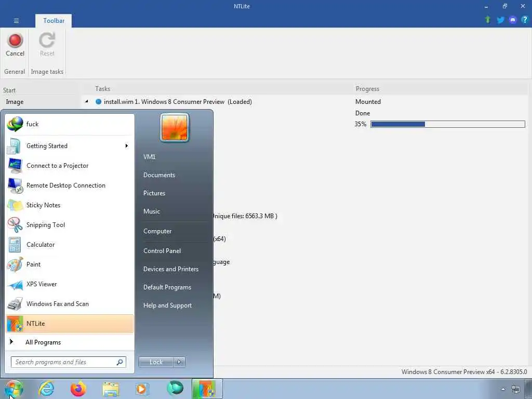The image size is (532, 399).
Task: Click the Start section header in sidebar
Action: 9,90
